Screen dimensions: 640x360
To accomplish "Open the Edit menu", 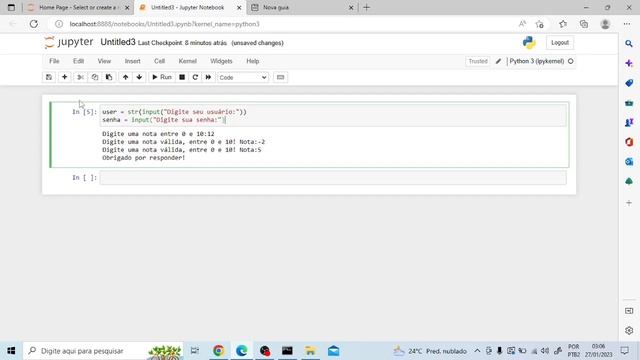I will pos(78,61).
